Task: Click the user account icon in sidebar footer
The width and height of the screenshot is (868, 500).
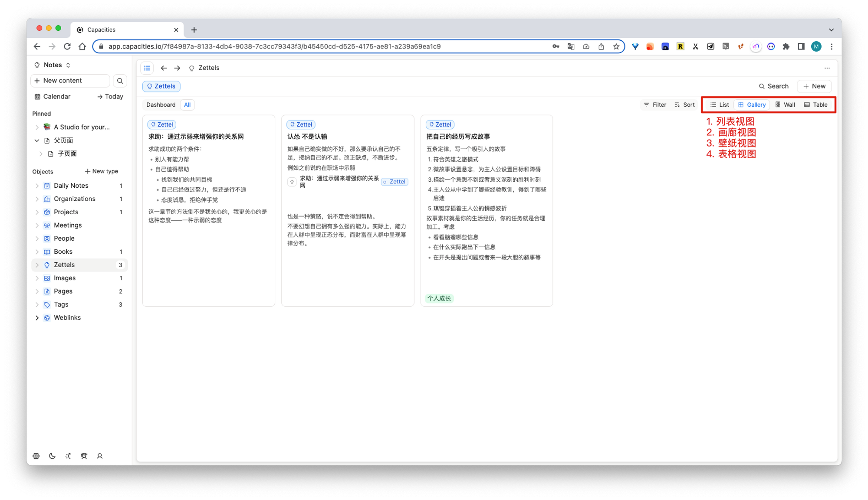Action: coord(100,456)
